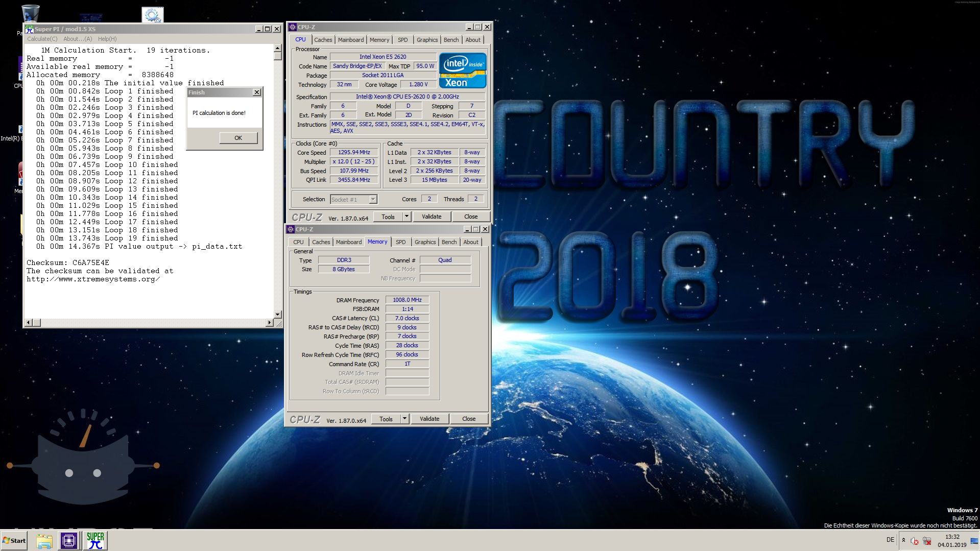Switch to Mainboard tab in upper CPU-Z

click(351, 40)
